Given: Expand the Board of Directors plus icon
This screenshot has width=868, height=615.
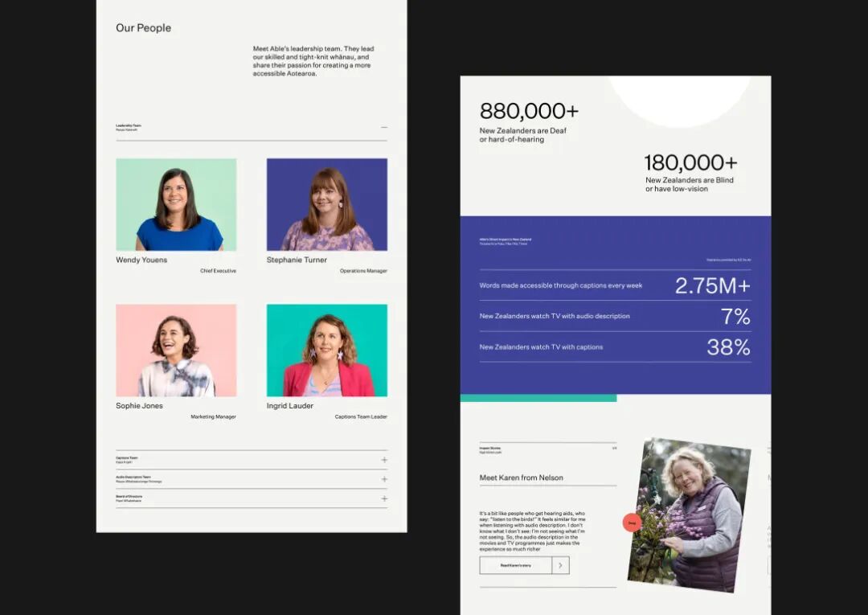Looking at the screenshot, I should pyautogui.click(x=384, y=498).
